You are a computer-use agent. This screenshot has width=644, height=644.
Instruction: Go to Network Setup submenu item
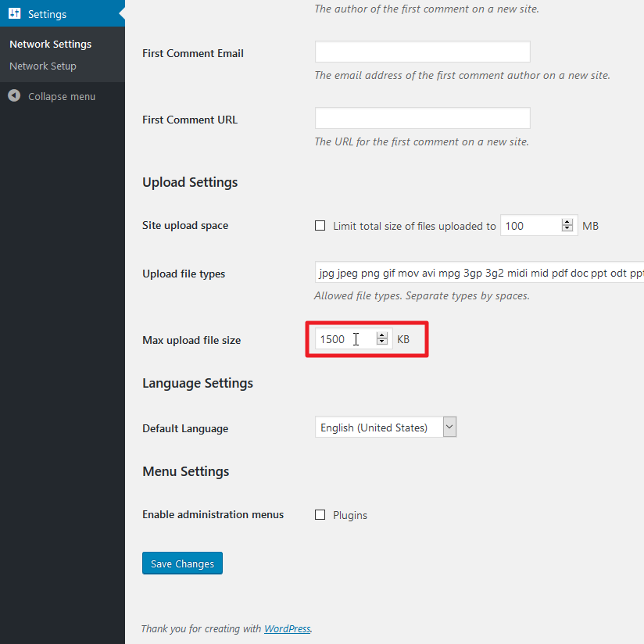(x=43, y=66)
